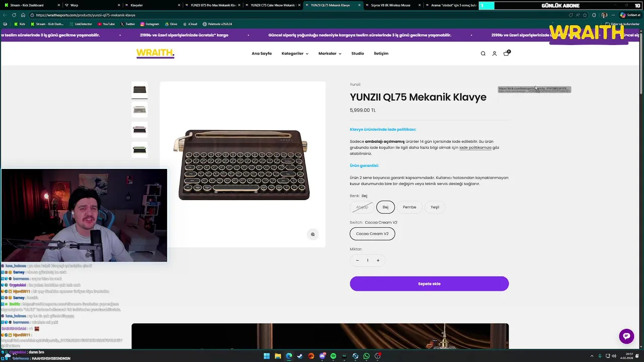Open the site search magnifier icon
Image resolution: width=644 pixels, height=362 pixels.
483,53
